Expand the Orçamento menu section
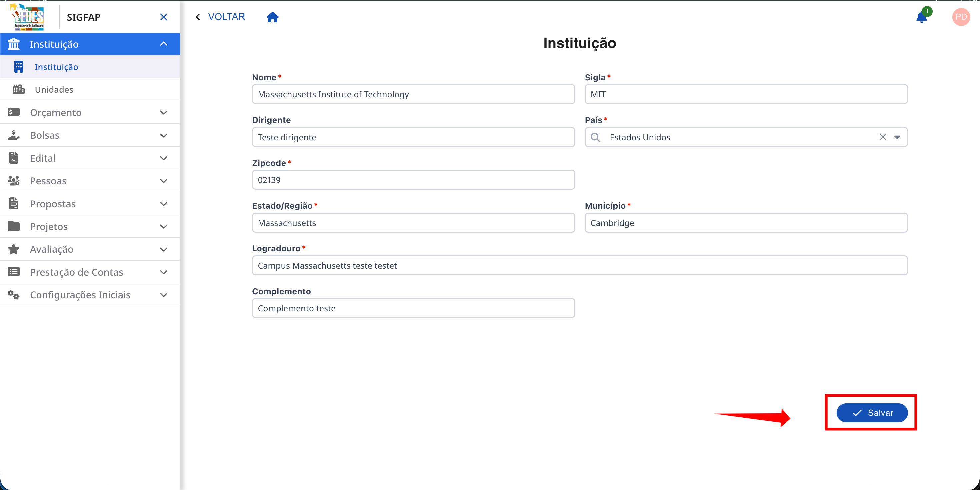This screenshot has width=980, height=490. tap(164, 113)
